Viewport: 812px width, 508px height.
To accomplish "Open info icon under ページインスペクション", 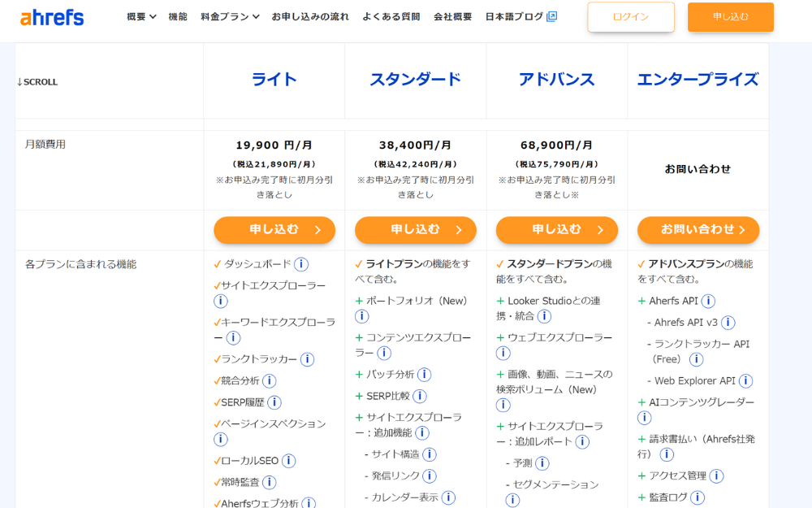I will click(221, 440).
